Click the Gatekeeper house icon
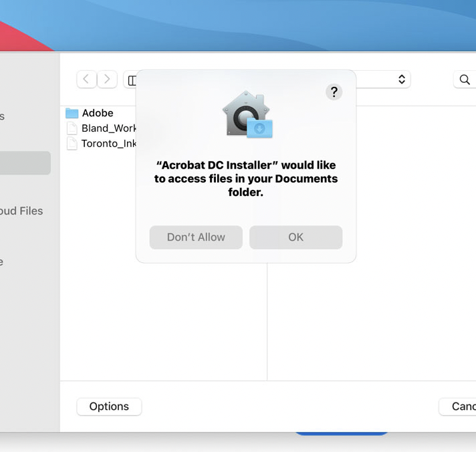Image resolution: width=476 pixels, height=452 pixels. [247, 114]
